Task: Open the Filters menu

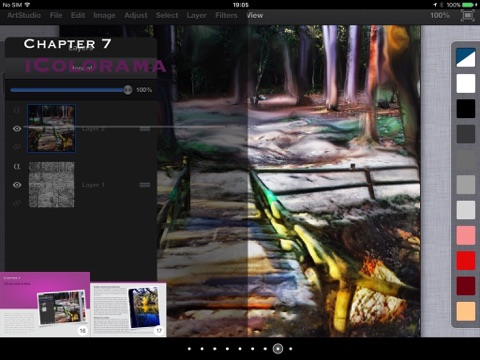Action: (x=226, y=15)
